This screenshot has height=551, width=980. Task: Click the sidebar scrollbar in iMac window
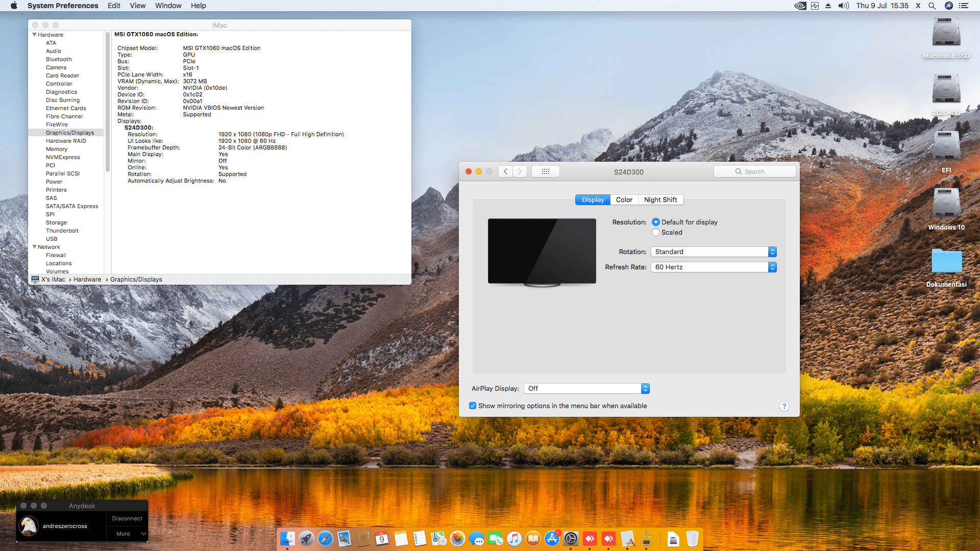tap(108, 102)
